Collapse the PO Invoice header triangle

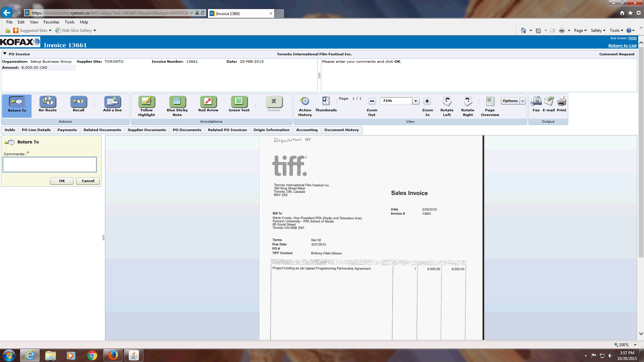coord(5,54)
